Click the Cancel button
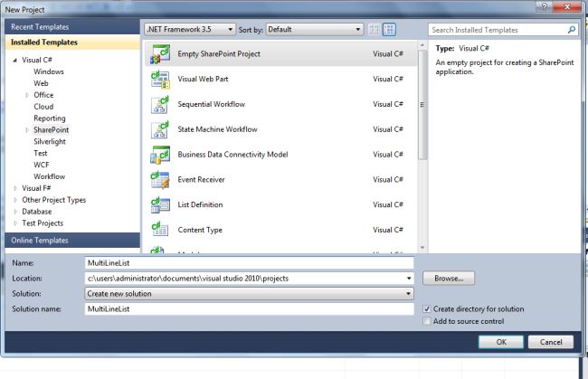 click(551, 342)
